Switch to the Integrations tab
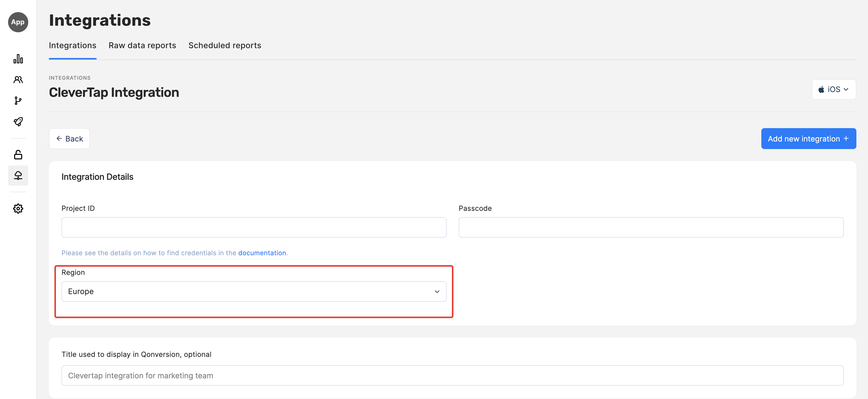 (72, 45)
